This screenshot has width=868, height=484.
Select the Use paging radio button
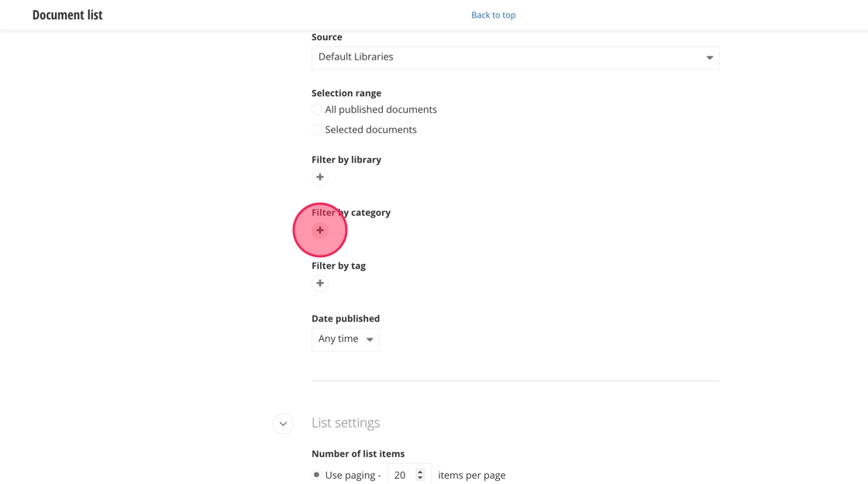pos(316,475)
